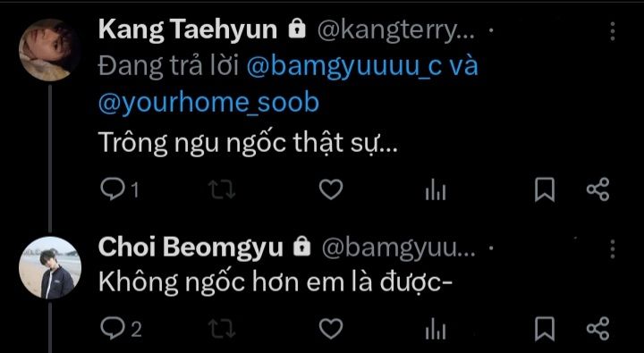Screen dimensions: 644x353
Task: Open the @bamgyuuuu_c mention link
Action: point(344,66)
